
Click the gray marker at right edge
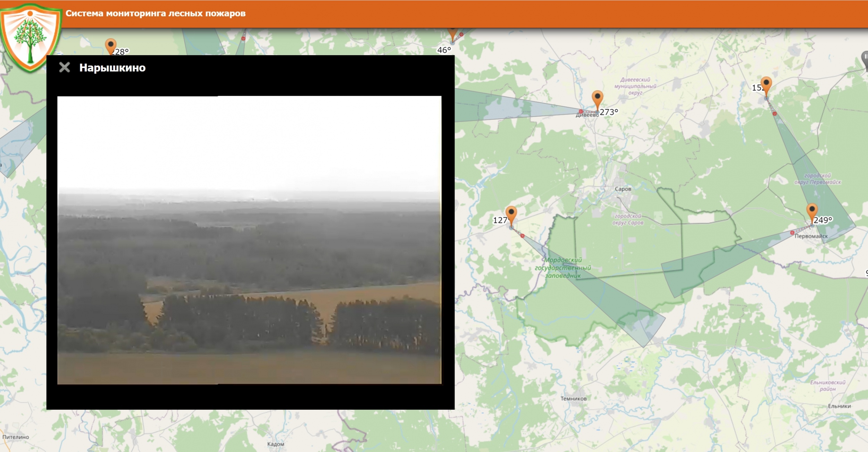point(865,59)
